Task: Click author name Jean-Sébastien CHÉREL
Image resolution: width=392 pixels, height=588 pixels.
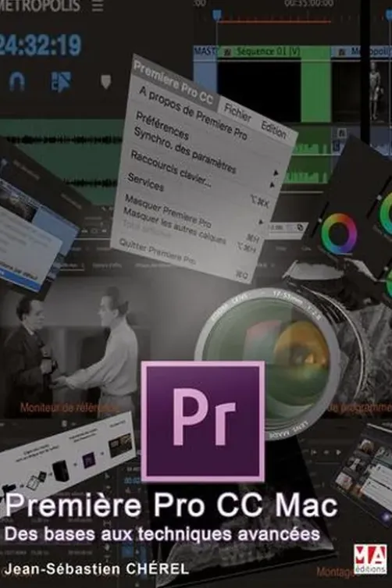Action: (x=96, y=568)
